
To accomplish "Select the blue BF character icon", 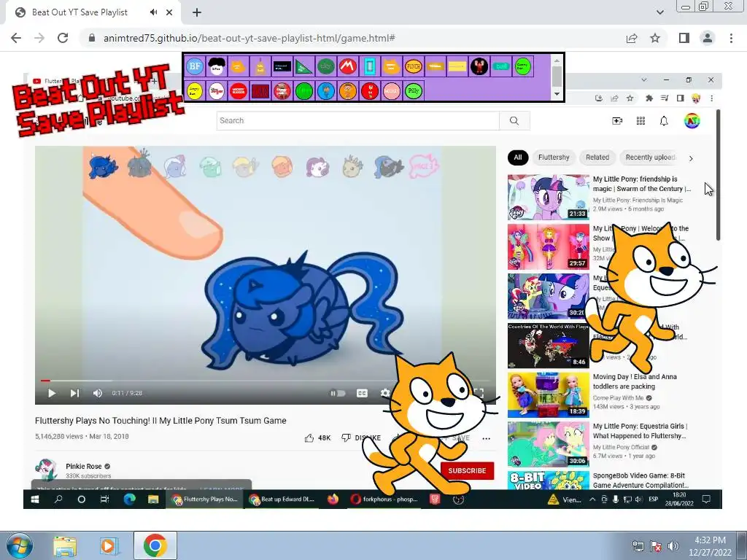I will coord(194,66).
